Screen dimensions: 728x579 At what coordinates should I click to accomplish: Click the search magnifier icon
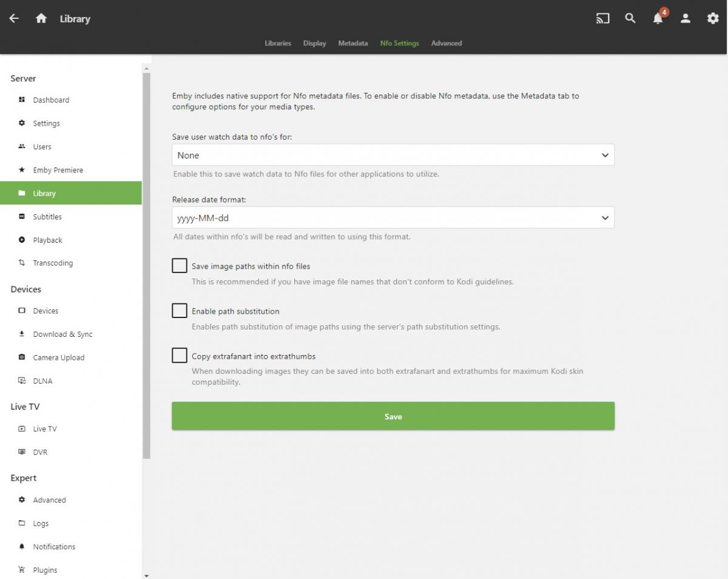point(630,18)
